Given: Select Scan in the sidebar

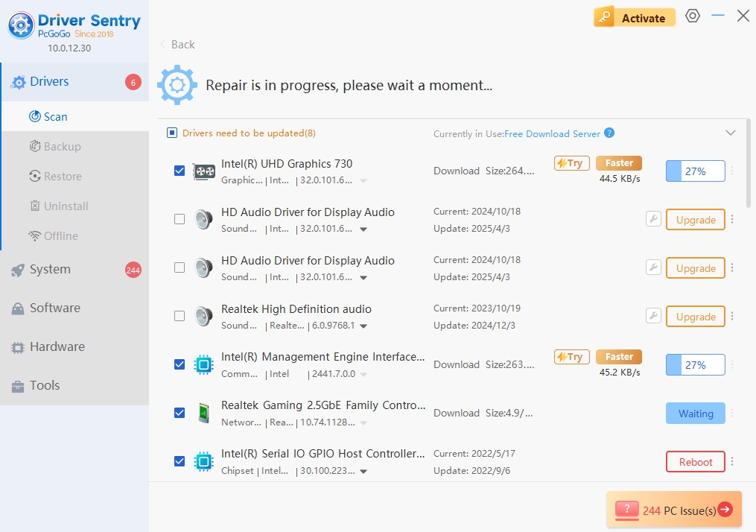Looking at the screenshot, I should coord(75,117).
